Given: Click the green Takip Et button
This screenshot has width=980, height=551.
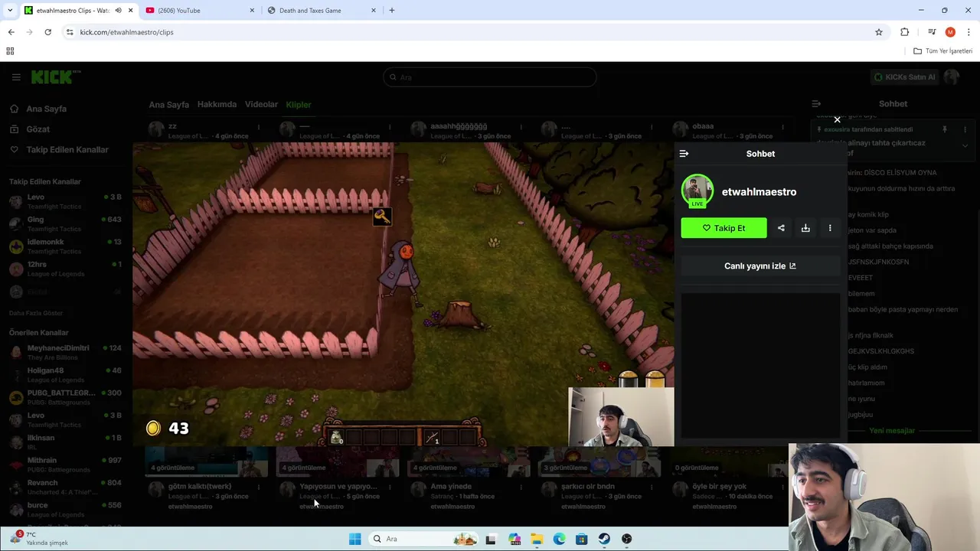Looking at the screenshot, I should pyautogui.click(x=724, y=228).
